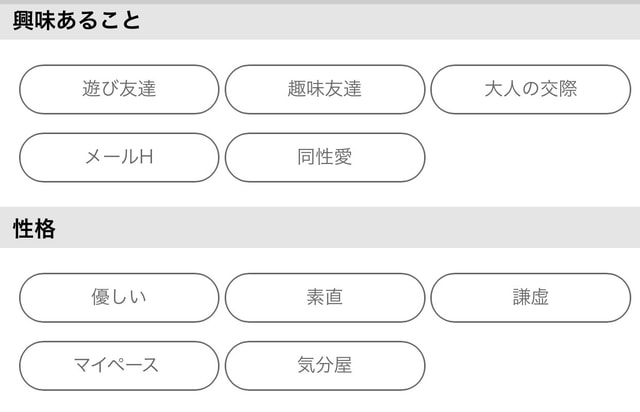Pick 優しい as a personality trait
This screenshot has height=412, width=640.
[119, 297]
